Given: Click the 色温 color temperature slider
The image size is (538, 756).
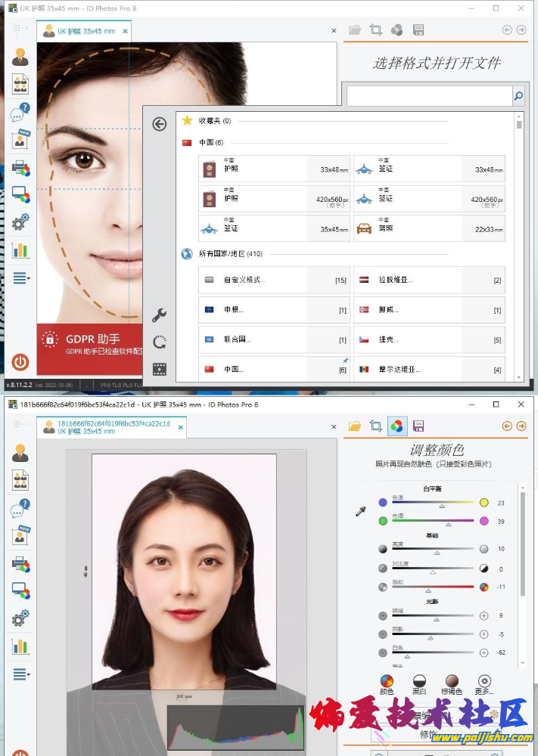Looking at the screenshot, I should tap(443, 503).
